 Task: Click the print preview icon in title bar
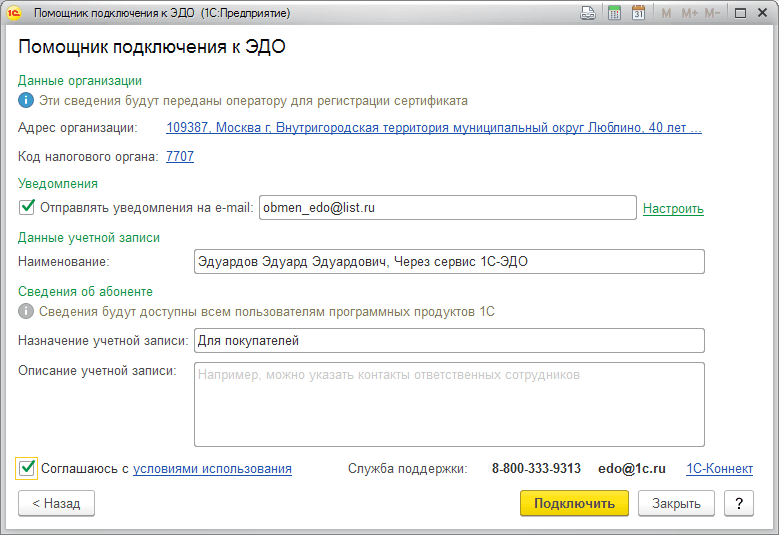point(589,14)
